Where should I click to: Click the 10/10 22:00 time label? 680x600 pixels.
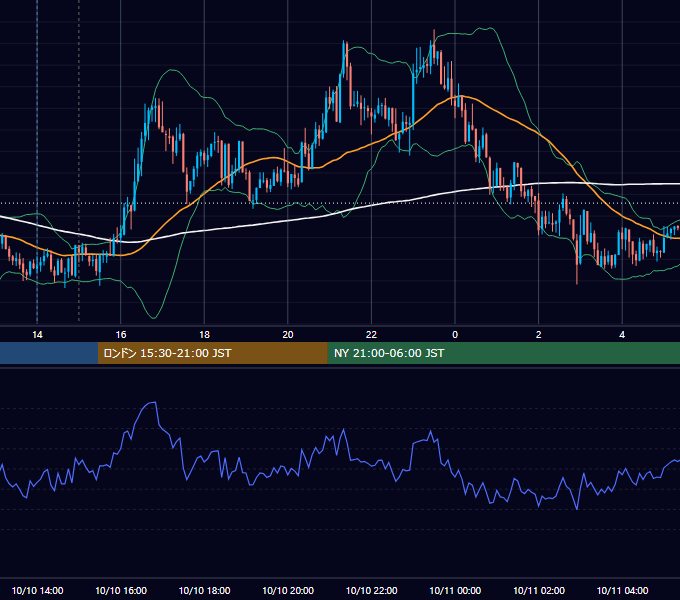click(371, 590)
